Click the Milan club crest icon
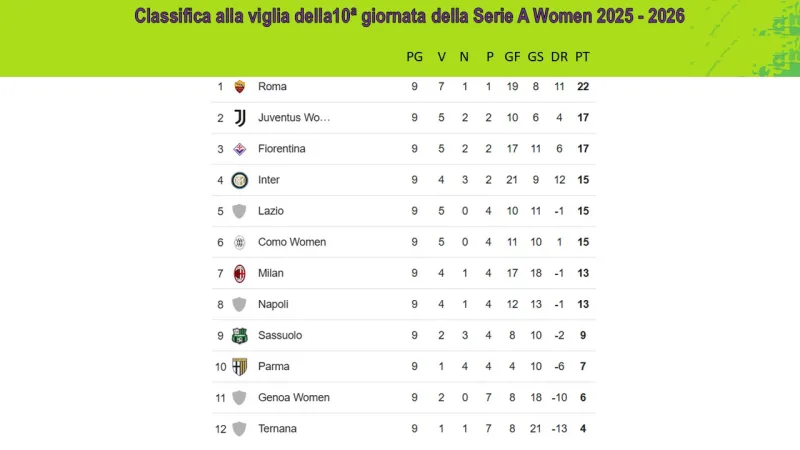 (239, 273)
